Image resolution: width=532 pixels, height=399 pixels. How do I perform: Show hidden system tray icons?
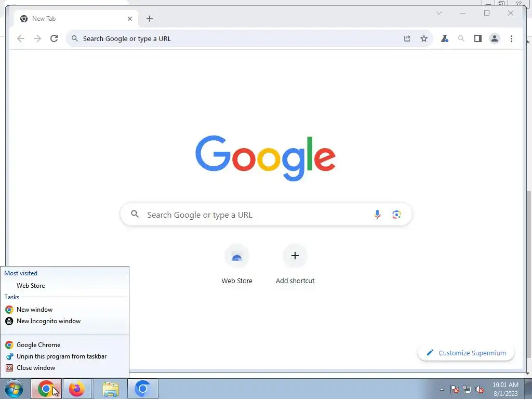(442, 389)
